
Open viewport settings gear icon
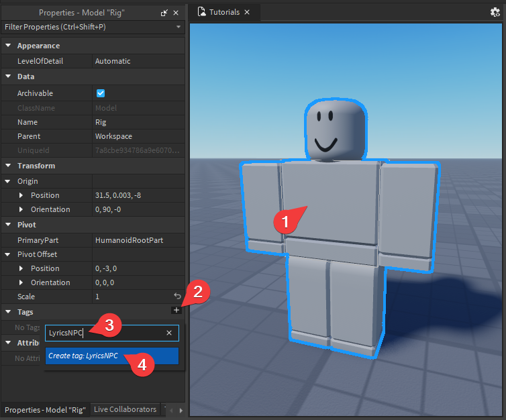point(496,12)
